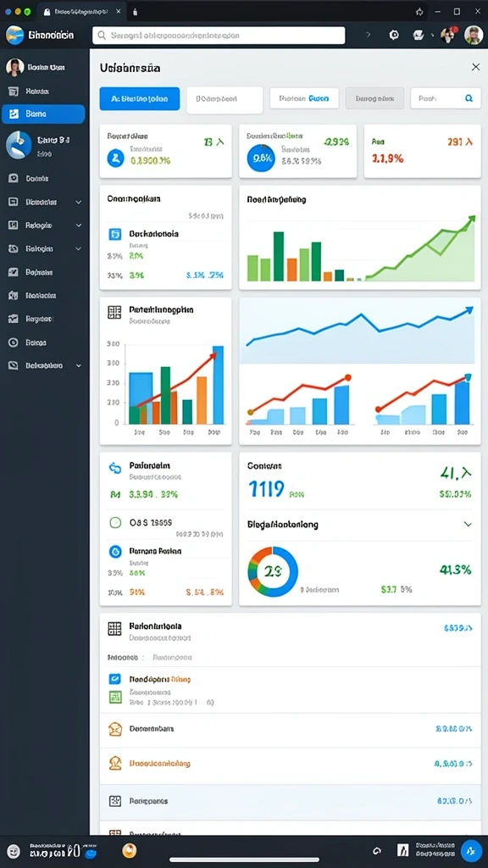Expand the section using the green chevron beside 41.3% card
This screenshot has width=488, height=868.
click(468, 524)
